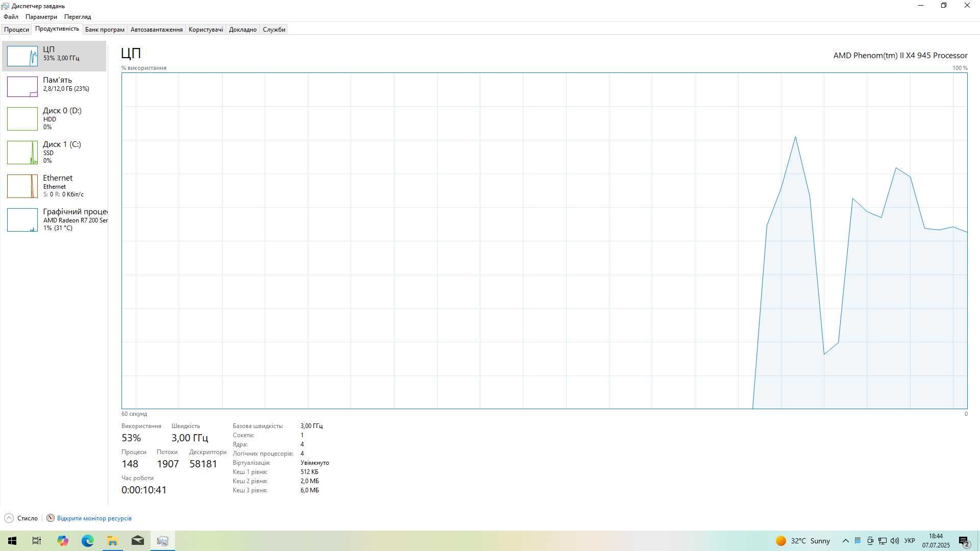Open the Банк програм tab
This screenshot has width=980, height=551.
point(105,30)
